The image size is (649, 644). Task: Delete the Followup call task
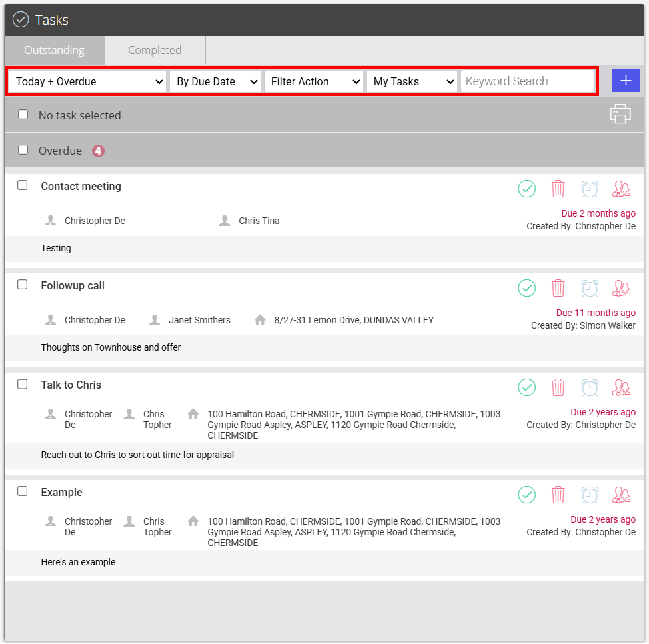[x=558, y=288]
